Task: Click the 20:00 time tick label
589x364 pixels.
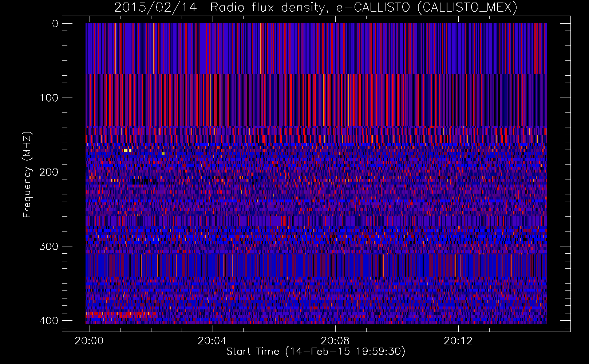Action: click(89, 341)
